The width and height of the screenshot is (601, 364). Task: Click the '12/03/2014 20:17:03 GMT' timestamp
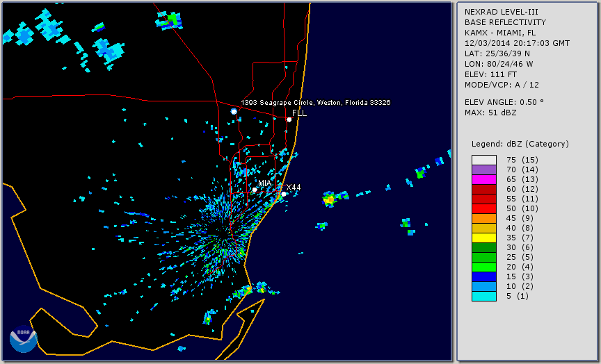(x=517, y=43)
